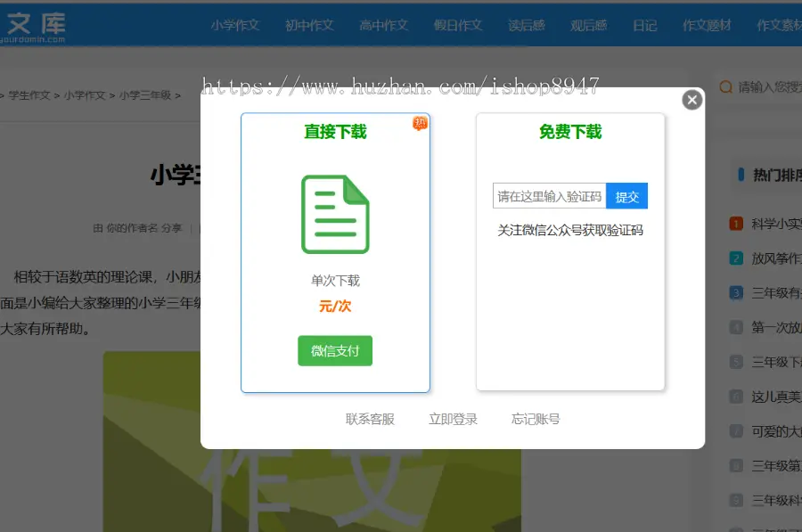
Task: Click the 立即登录 link
Action: pyautogui.click(x=453, y=419)
